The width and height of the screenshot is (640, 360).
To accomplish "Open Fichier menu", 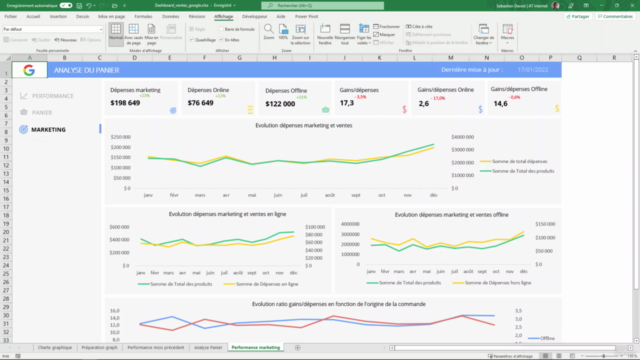I will (x=11, y=16).
